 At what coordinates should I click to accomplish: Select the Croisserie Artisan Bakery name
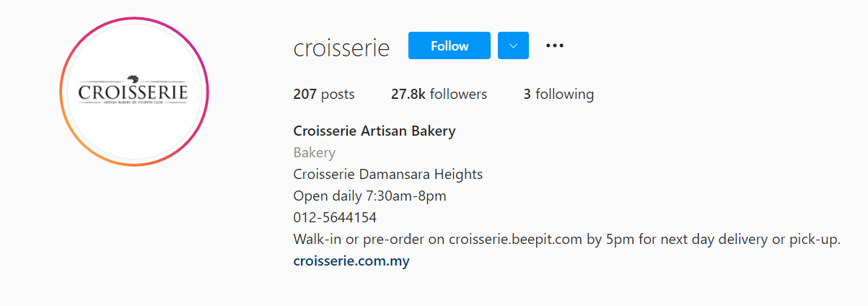[374, 131]
